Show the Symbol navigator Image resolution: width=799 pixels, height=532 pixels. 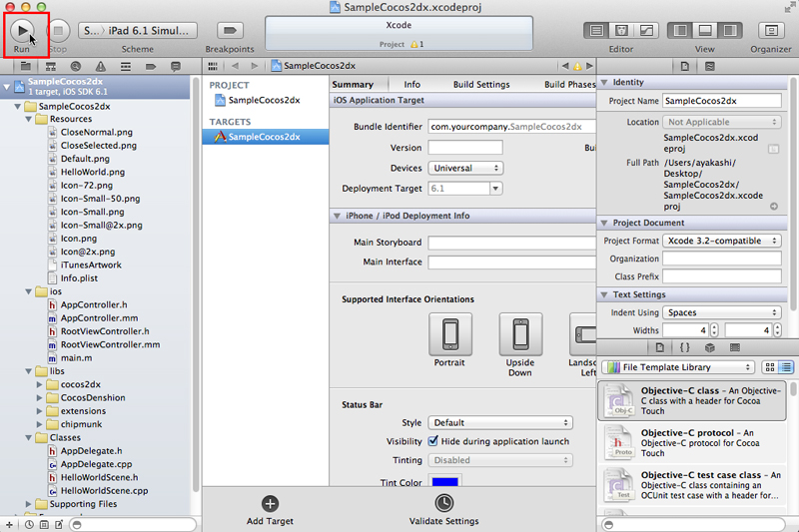point(51,66)
